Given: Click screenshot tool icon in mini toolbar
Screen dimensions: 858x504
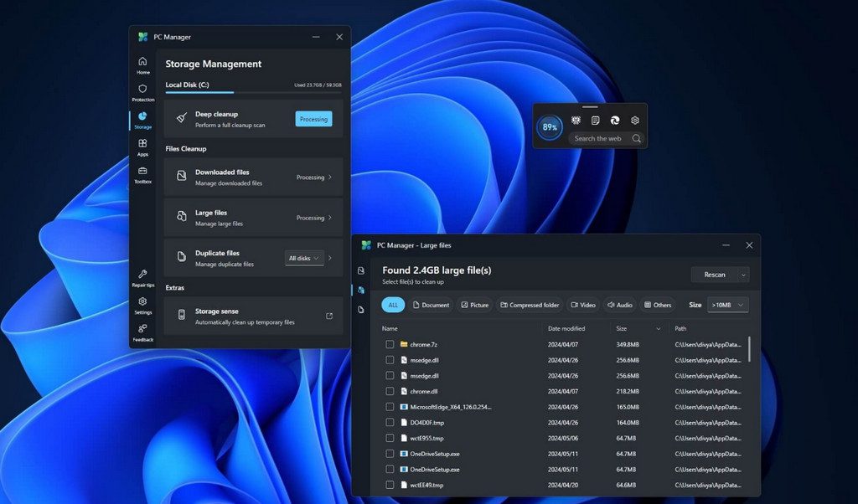Looking at the screenshot, I should click(x=576, y=121).
